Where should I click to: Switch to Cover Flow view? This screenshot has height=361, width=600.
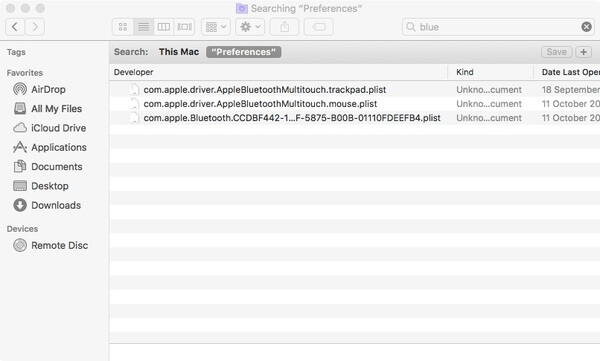(x=184, y=27)
